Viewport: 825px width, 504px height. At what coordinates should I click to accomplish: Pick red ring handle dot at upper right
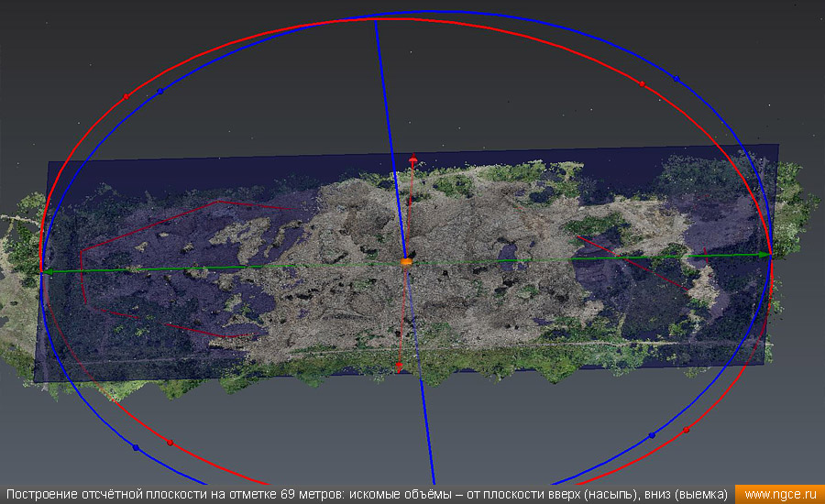pyautogui.click(x=642, y=84)
